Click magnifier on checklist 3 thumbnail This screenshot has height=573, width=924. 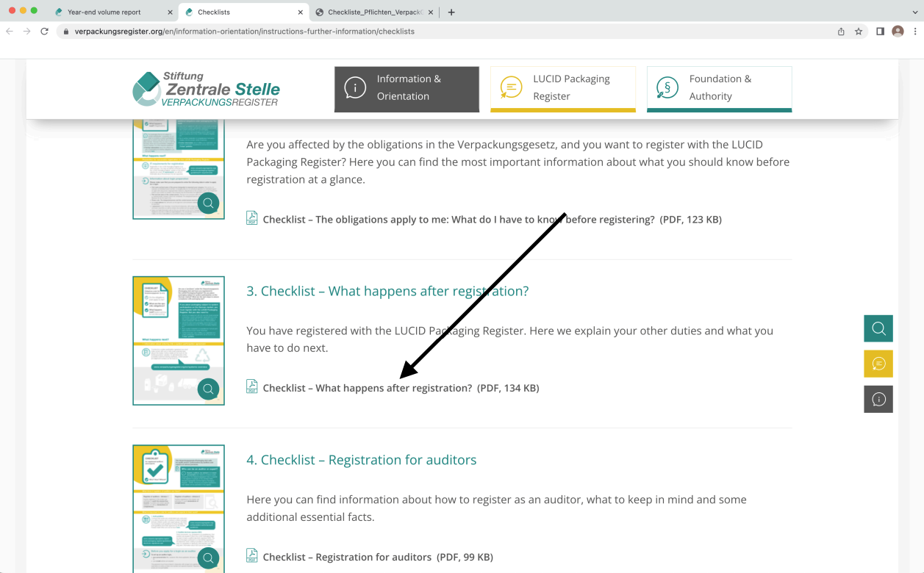click(208, 389)
